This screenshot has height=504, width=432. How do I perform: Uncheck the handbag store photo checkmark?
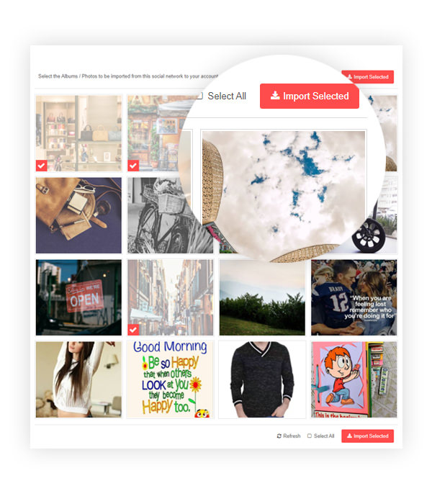pyautogui.click(x=42, y=166)
